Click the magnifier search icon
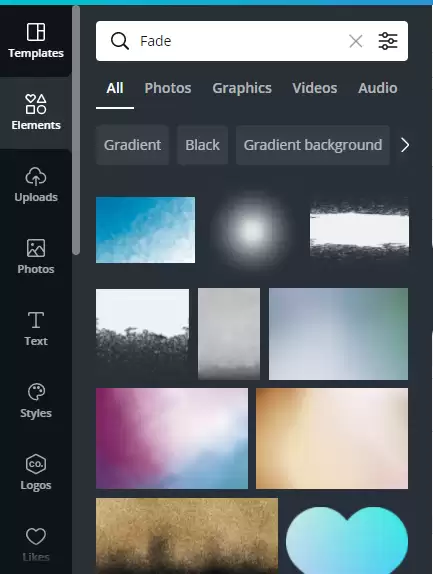This screenshot has height=574, width=433. click(120, 41)
